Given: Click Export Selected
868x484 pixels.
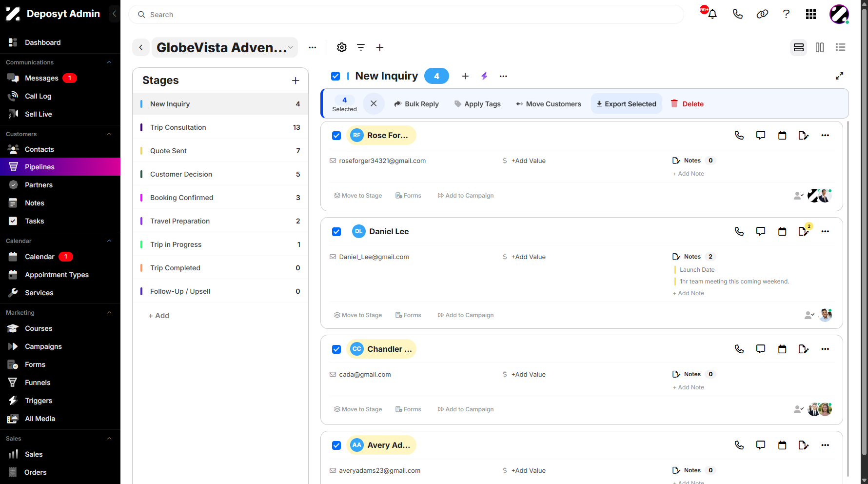Looking at the screenshot, I should (627, 104).
